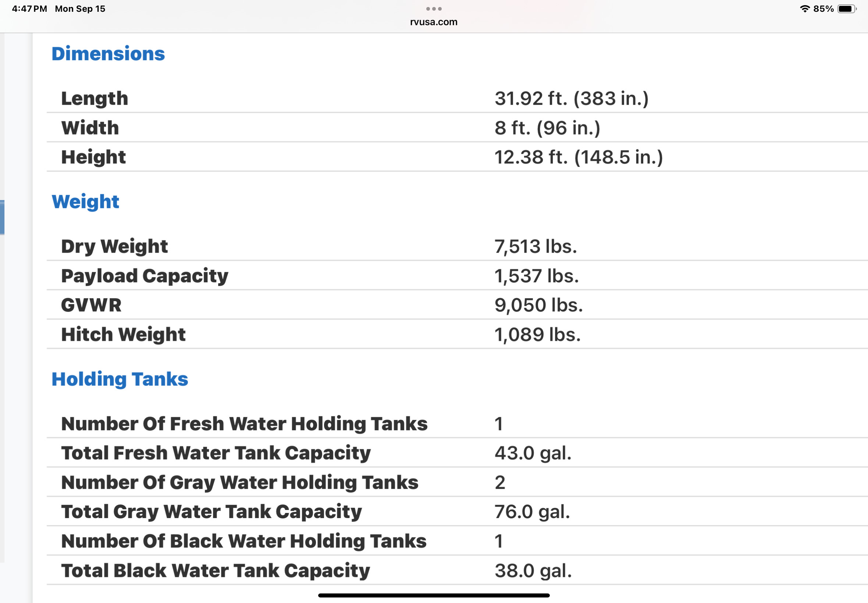This screenshot has width=868, height=603.
Task: Select Total Black Water Tank Capacity value
Action: tap(533, 571)
